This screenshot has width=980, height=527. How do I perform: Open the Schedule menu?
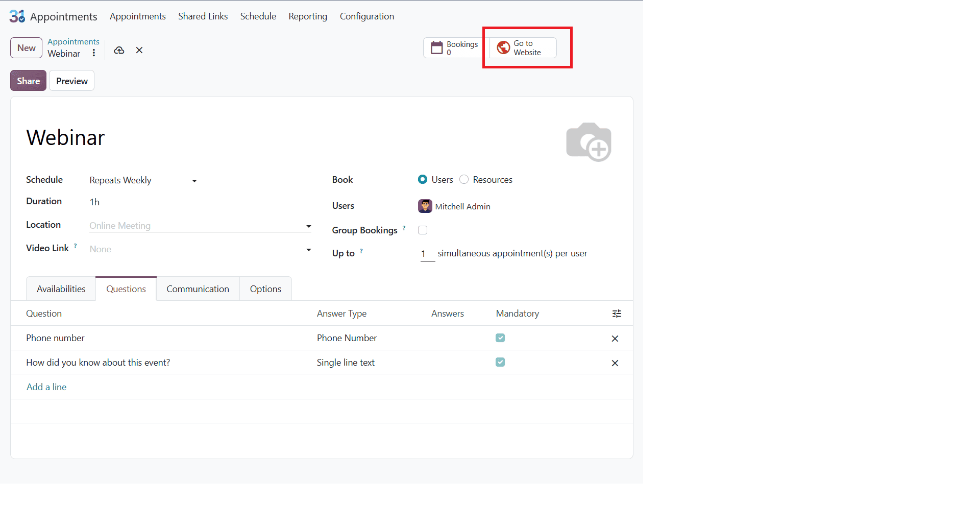coord(258,16)
